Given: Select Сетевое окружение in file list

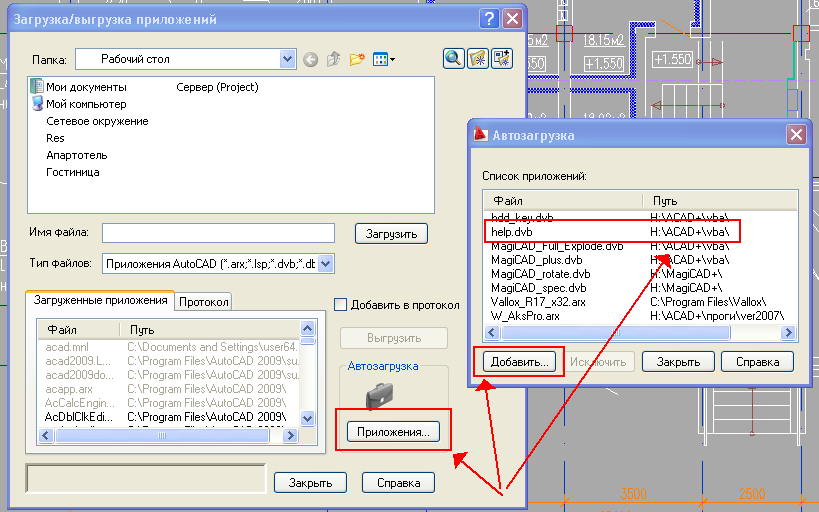Looking at the screenshot, I should 97,121.
